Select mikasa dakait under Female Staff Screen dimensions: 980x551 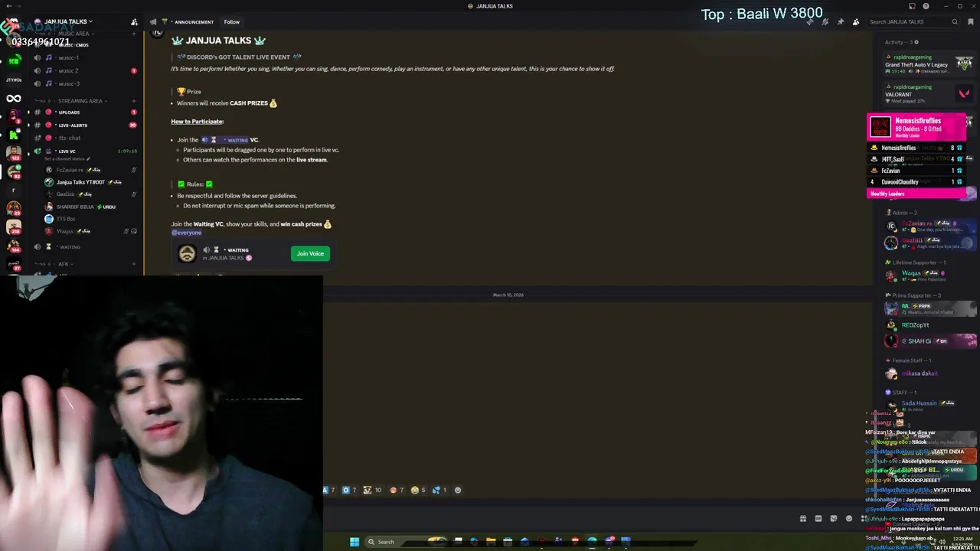[x=929, y=373]
